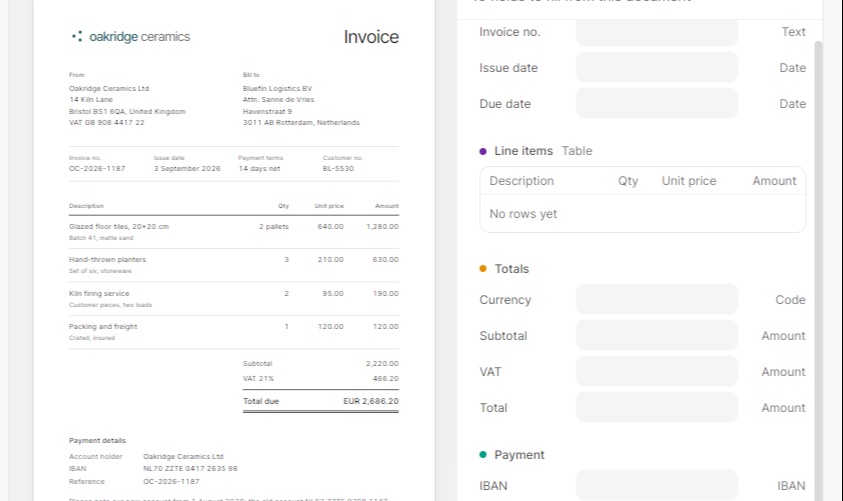
Task: Click the Total input field
Action: 656,407
